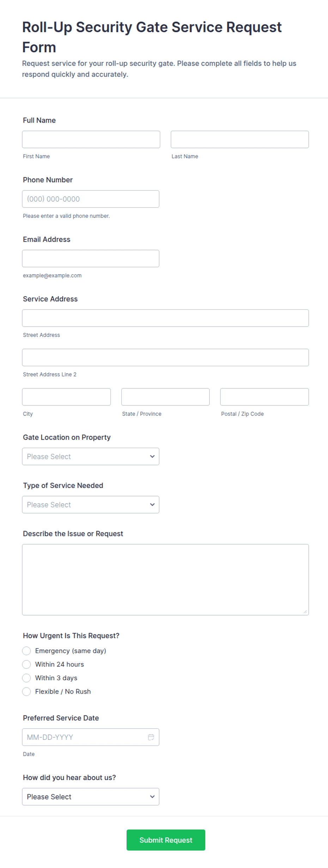Click the Street Address field

point(165,318)
